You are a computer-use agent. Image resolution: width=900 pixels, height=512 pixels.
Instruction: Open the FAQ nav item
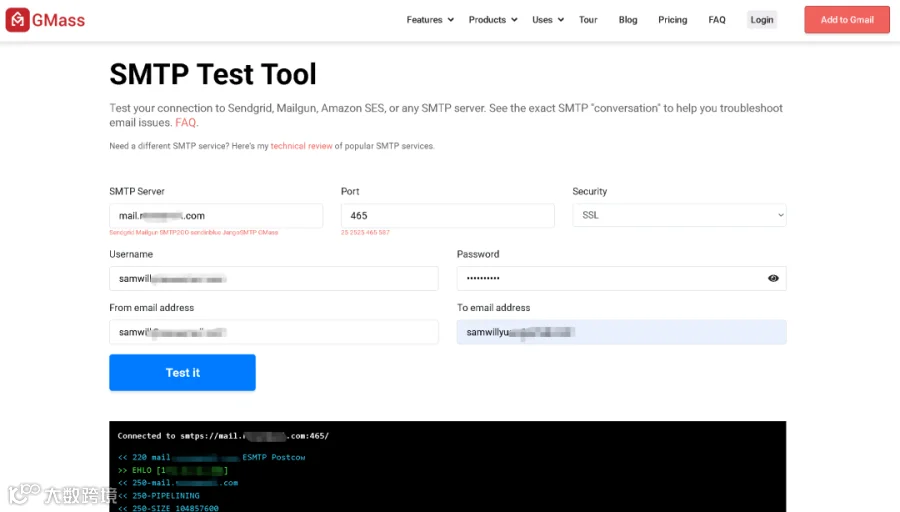[716, 20]
